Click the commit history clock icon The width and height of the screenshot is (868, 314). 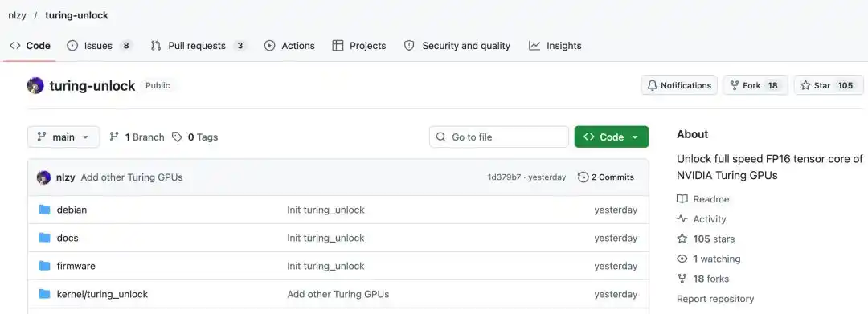pos(583,177)
